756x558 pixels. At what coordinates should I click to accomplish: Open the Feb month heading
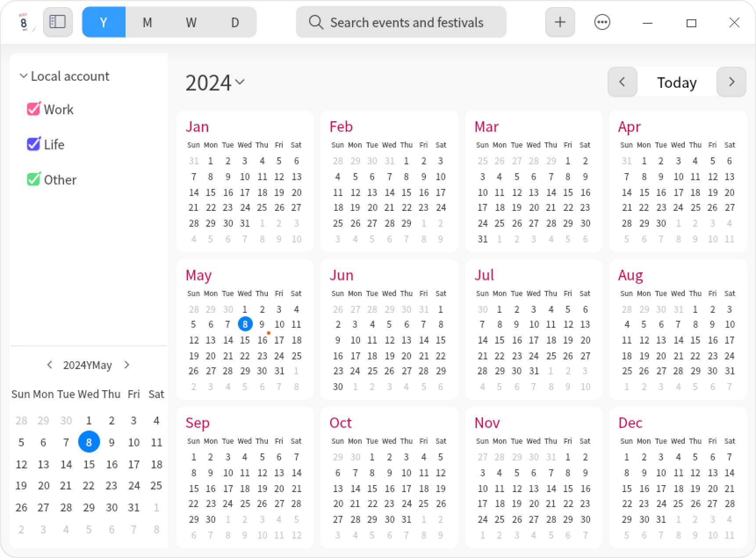(x=341, y=127)
